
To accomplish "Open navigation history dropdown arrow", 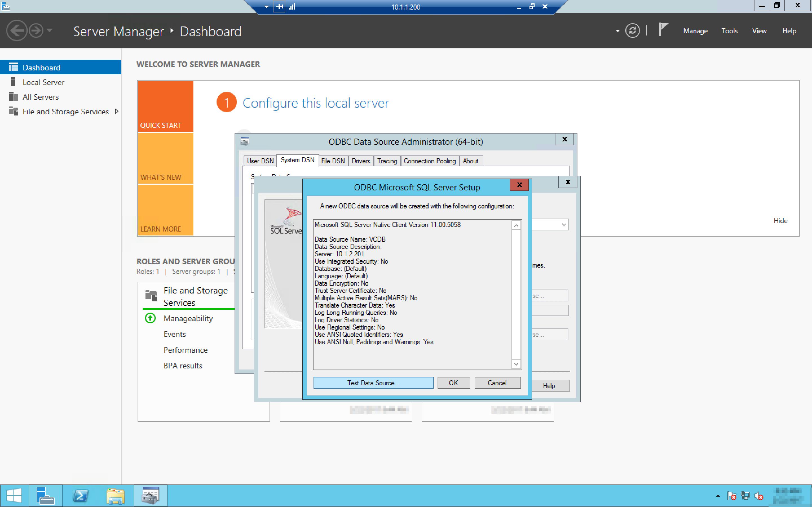I will [50, 30].
